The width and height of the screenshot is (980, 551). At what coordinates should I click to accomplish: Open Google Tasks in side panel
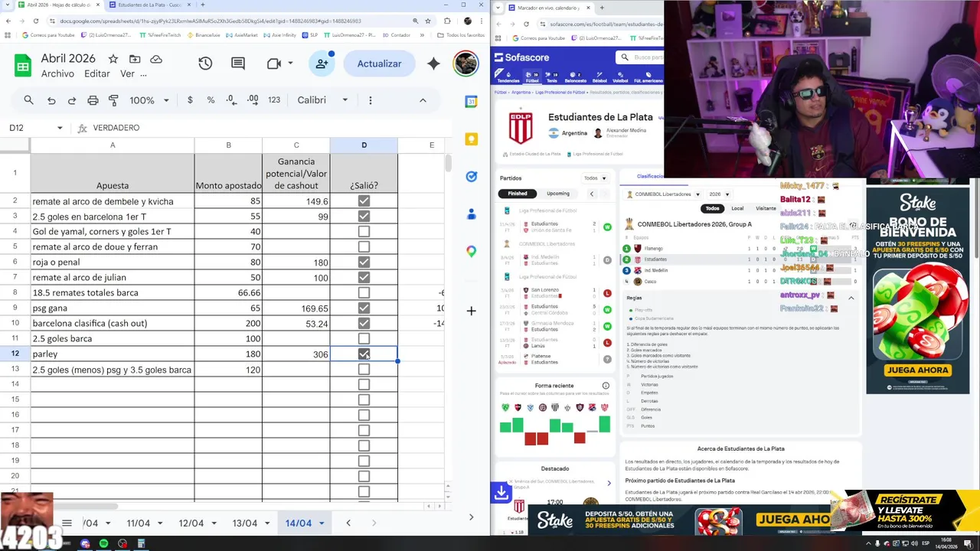[x=471, y=177]
